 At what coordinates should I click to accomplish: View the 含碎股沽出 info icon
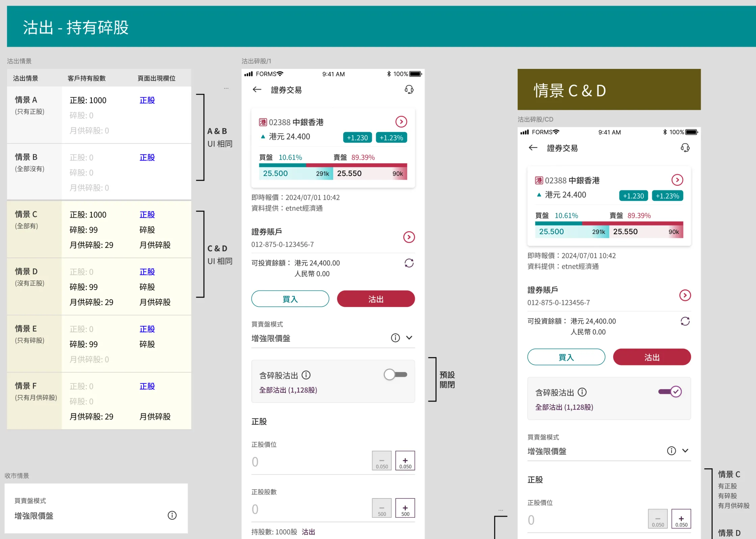[x=306, y=375]
